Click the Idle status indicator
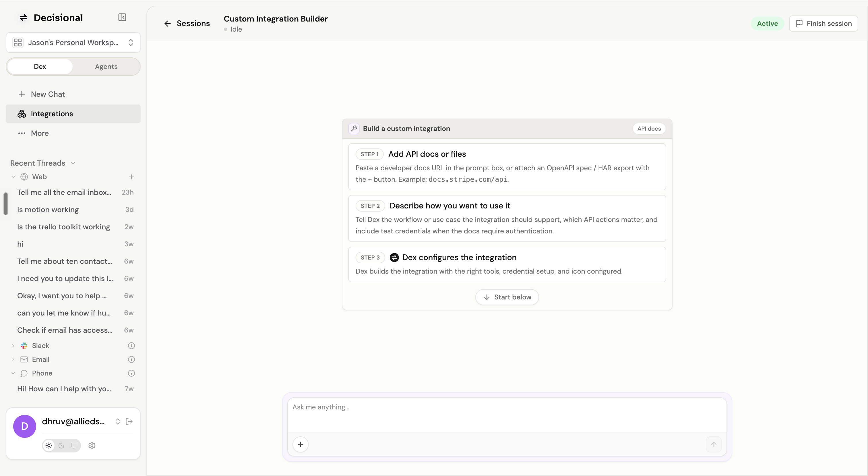868x476 pixels. tap(233, 29)
